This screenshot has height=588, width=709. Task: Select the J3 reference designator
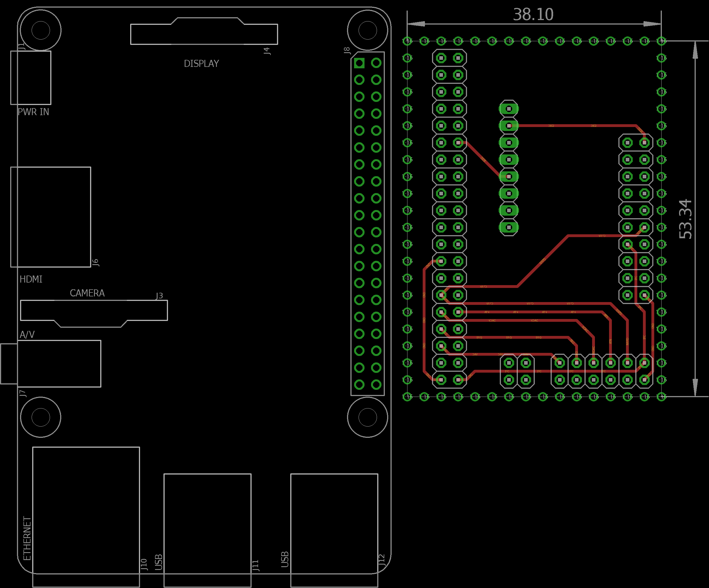159,296
